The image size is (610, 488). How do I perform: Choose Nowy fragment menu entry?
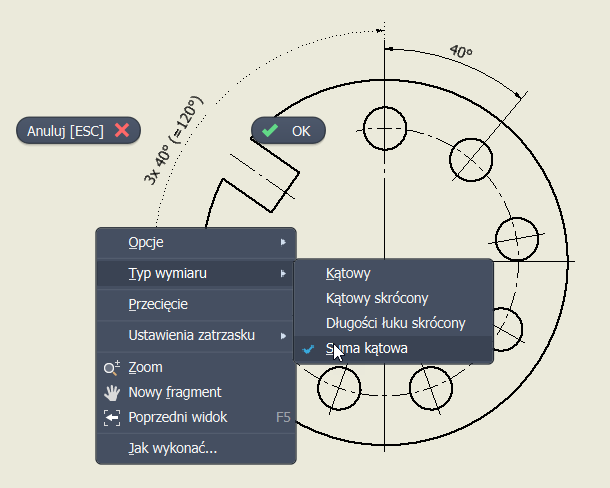[175, 392]
